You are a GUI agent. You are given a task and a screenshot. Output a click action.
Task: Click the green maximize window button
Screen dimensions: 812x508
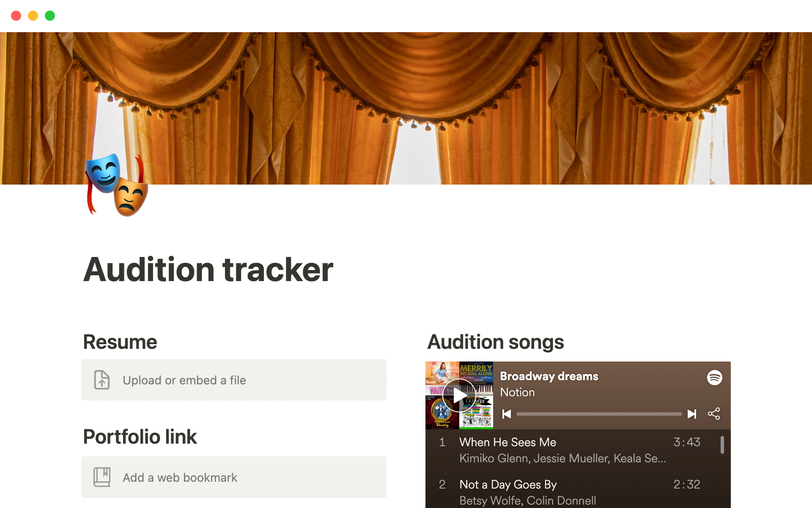point(50,16)
